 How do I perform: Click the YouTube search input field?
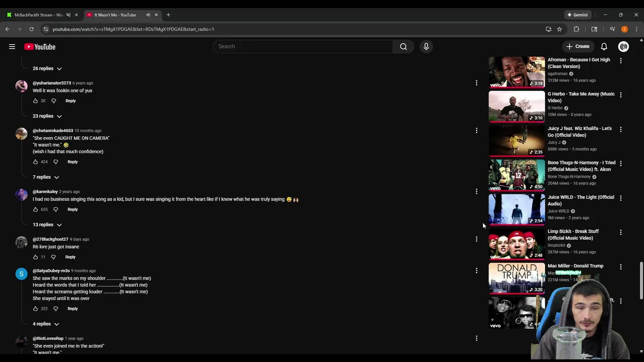(x=303, y=46)
